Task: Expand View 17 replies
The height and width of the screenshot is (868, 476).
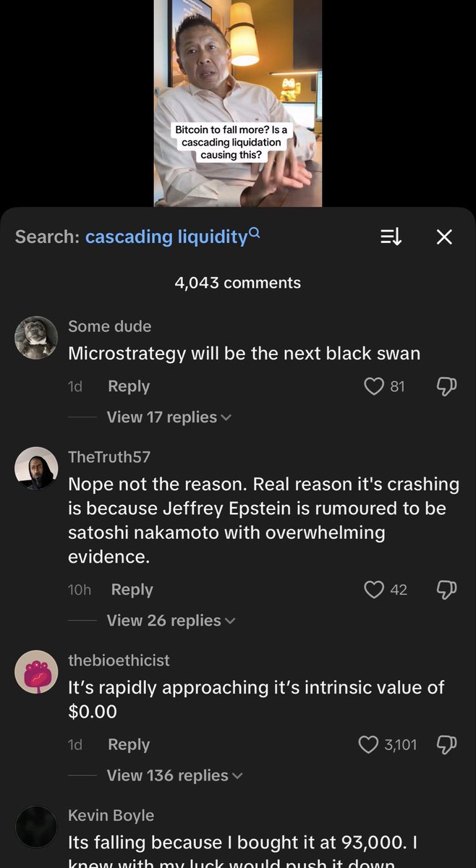Action: 169,417
